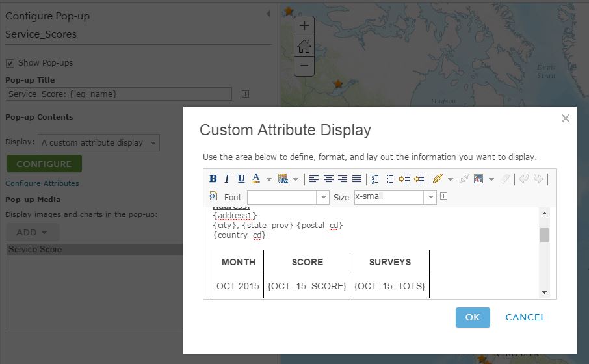Click the MONTH table header cell
The image size is (589, 364).
pos(238,262)
